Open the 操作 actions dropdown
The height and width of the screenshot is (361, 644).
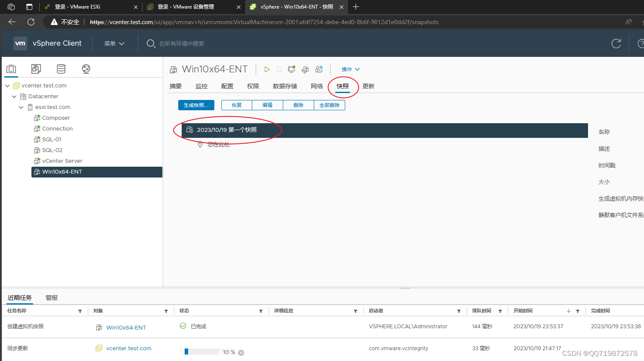tap(350, 69)
